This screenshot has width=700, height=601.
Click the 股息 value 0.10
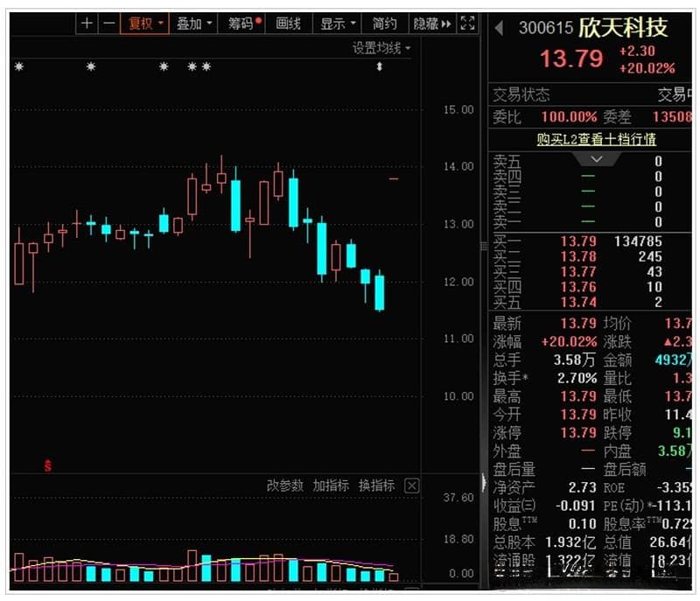pyautogui.click(x=582, y=524)
